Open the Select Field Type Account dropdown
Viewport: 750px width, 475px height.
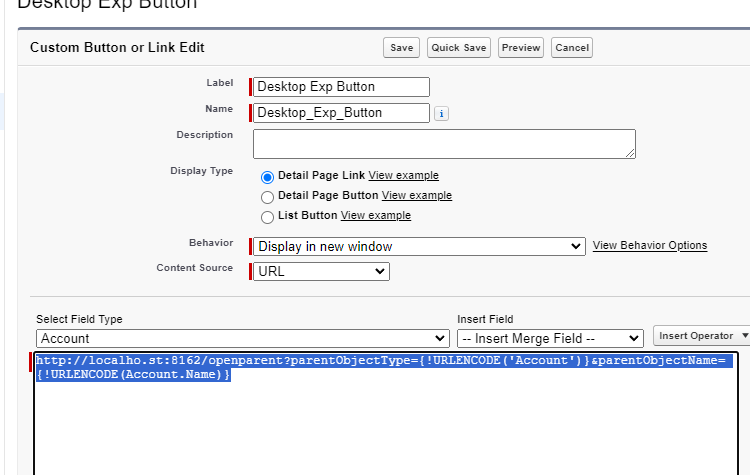(x=243, y=338)
